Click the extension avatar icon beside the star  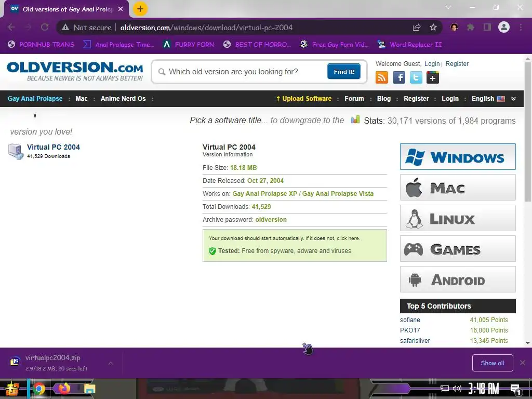[454, 27]
